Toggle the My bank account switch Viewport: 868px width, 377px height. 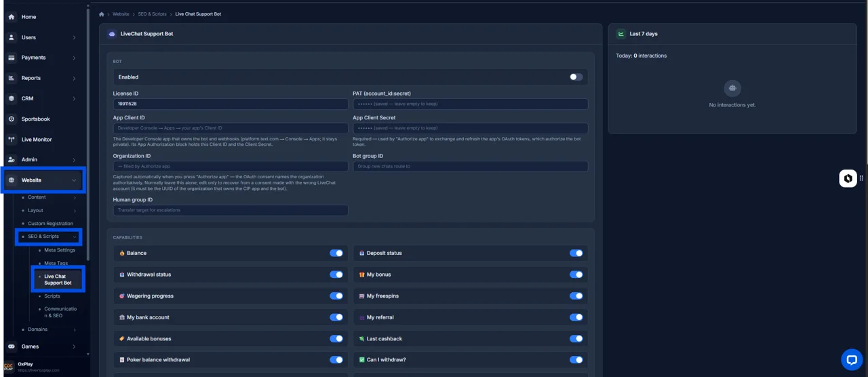336,317
